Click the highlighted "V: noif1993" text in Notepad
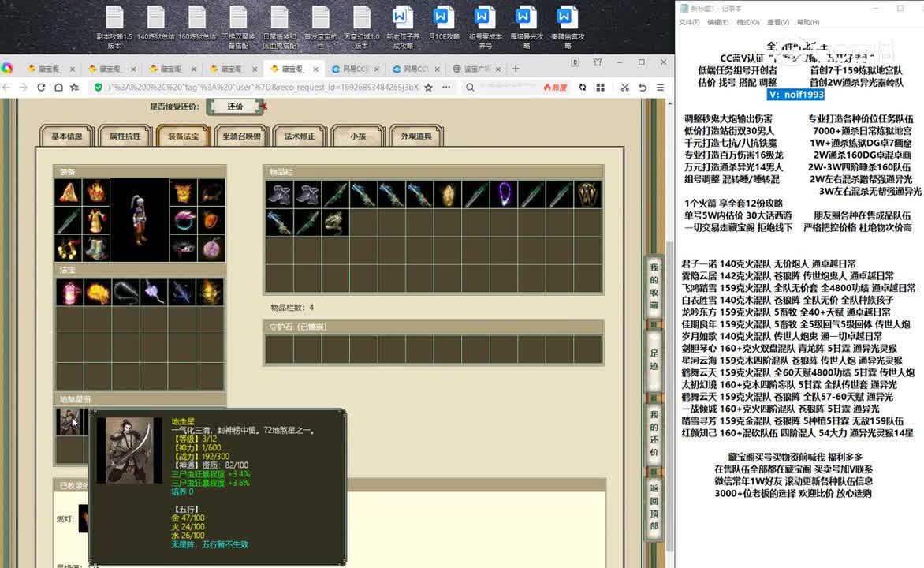Screen dimensions: 924x568 click(795, 95)
